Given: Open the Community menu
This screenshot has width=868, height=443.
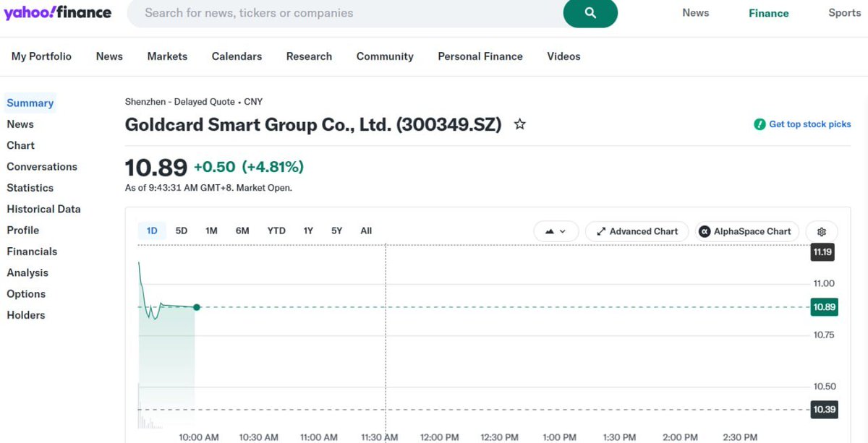Looking at the screenshot, I should (x=385, y=56).
